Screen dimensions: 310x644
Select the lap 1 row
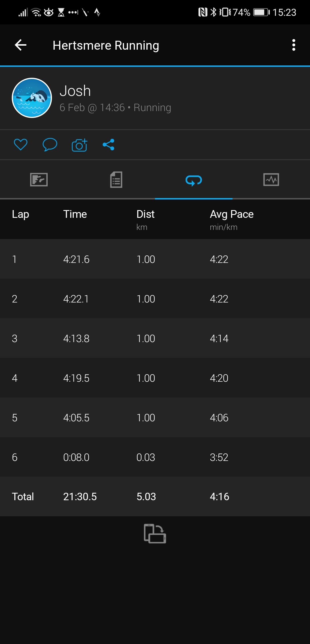(155, 259)
